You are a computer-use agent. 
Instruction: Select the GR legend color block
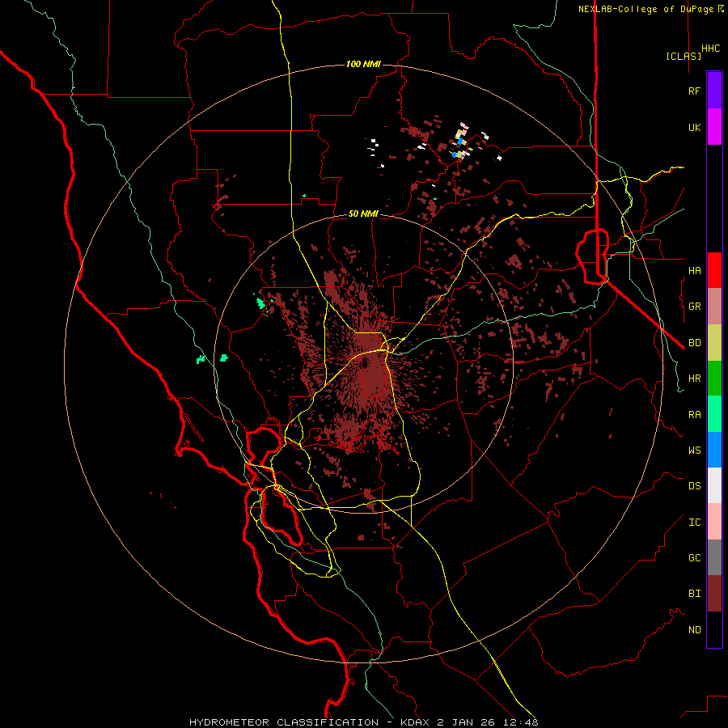pyautogui.click(x=714, y=307)
